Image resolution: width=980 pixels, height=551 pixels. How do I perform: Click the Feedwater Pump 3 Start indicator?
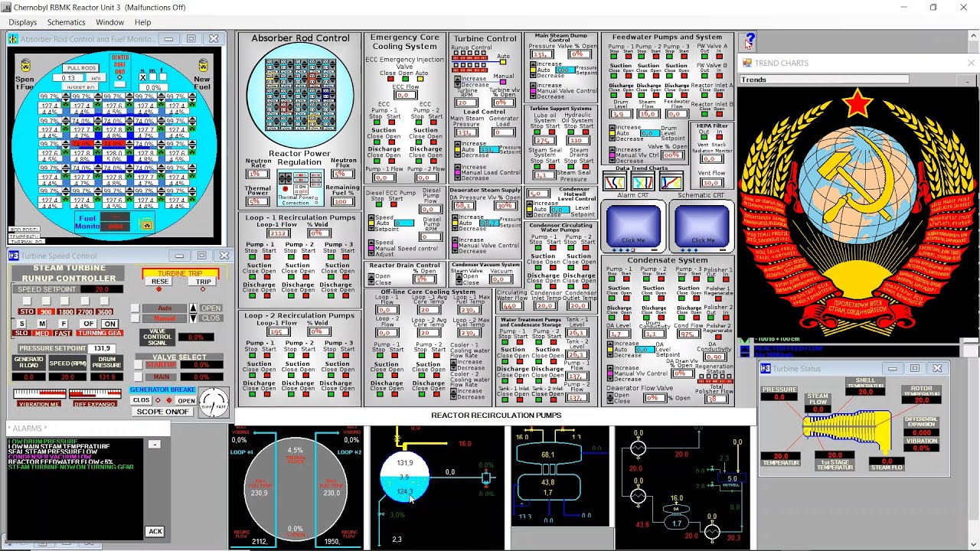point(683,57)
